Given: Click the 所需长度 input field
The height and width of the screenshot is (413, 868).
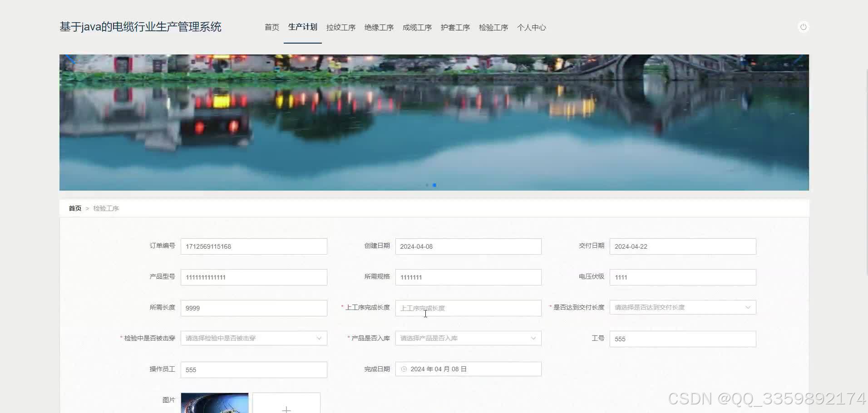Looking at the screenshot, I should pos(254,308).
